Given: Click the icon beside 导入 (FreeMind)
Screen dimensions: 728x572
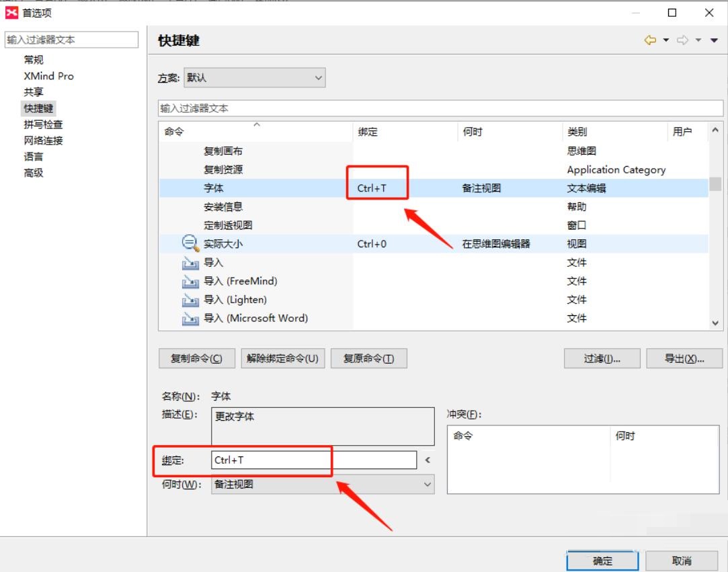Looking at the screenshot, I should tap(190, 281).
